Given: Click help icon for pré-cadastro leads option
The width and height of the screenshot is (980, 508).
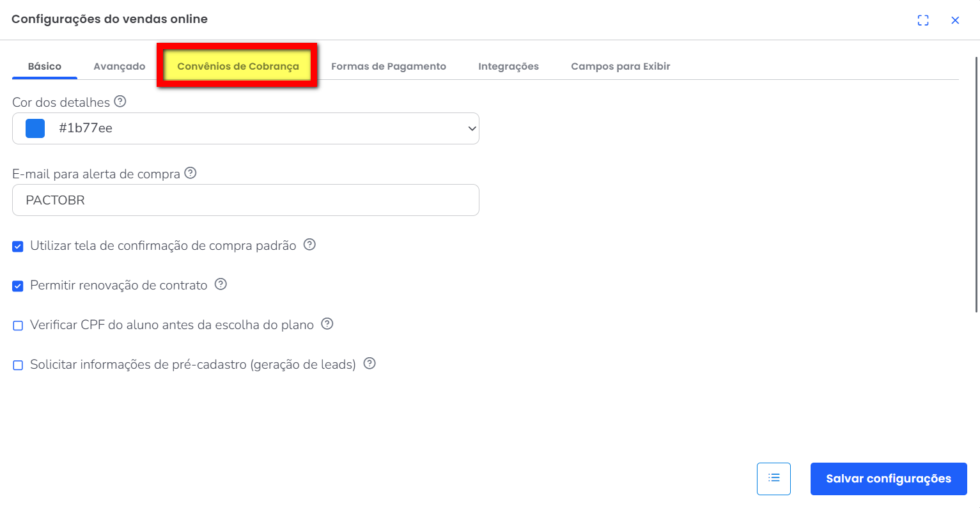Looking at the screenshot, I should tap(369, 364).
